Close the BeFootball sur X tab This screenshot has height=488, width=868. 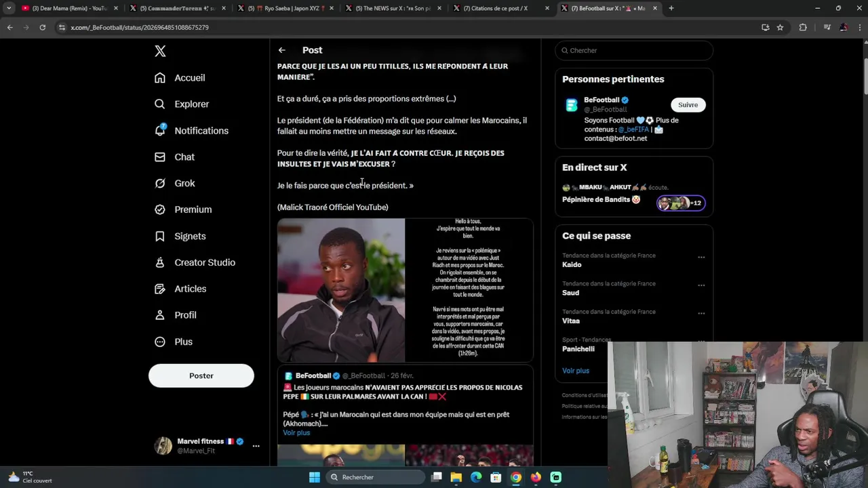[655, 8]
